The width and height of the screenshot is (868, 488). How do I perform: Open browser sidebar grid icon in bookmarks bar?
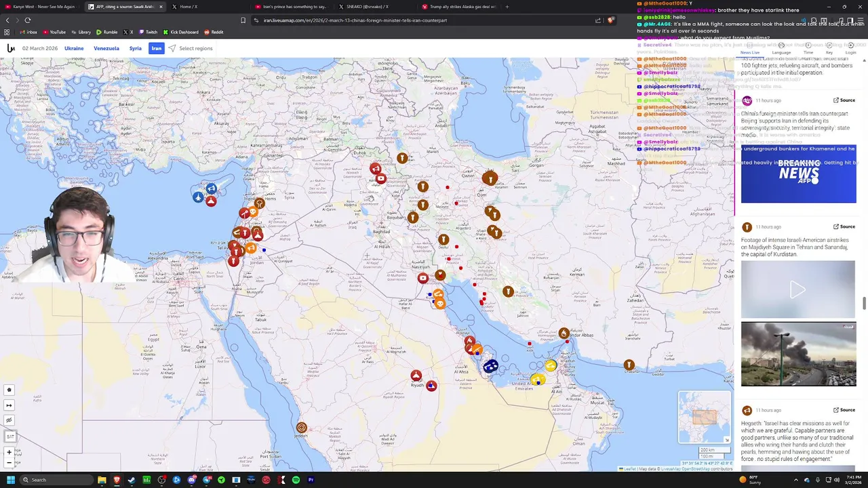click(7, 32)
